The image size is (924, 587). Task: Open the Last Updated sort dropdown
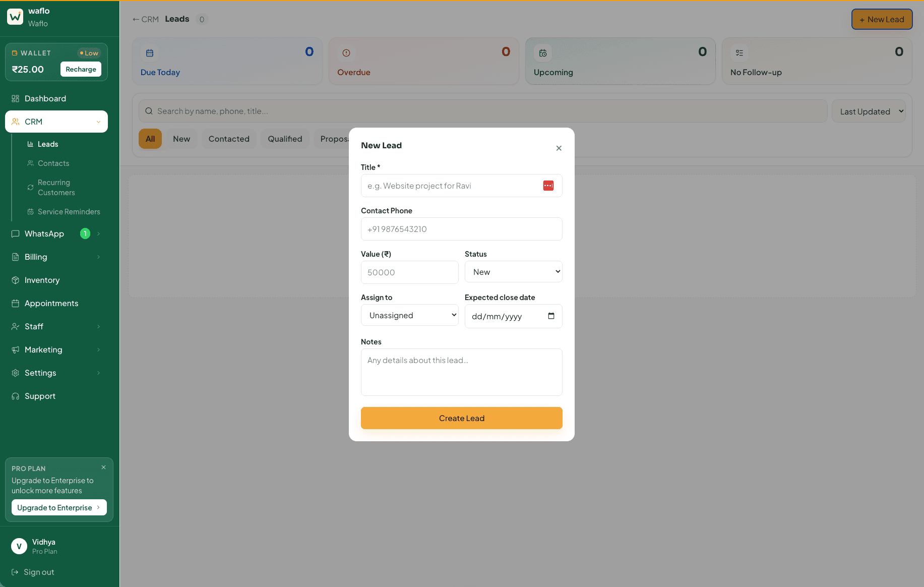point(869,111)
